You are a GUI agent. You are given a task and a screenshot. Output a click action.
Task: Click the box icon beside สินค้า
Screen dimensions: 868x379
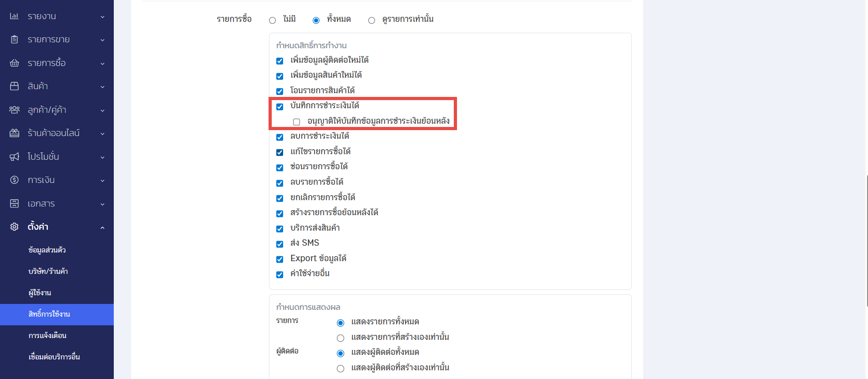coord(15,86)
